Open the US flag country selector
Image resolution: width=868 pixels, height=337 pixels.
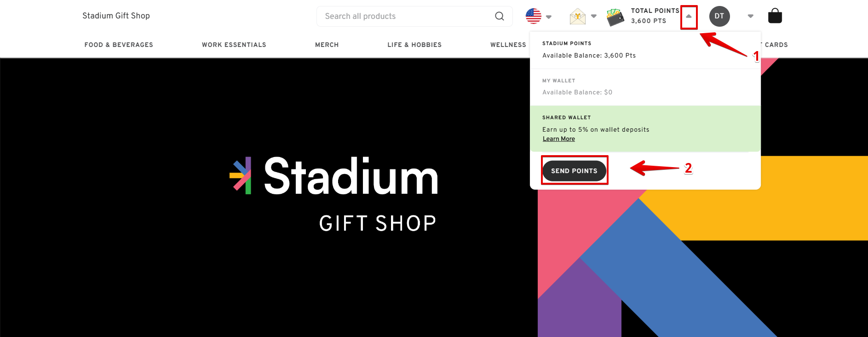(x=534, y=16)
